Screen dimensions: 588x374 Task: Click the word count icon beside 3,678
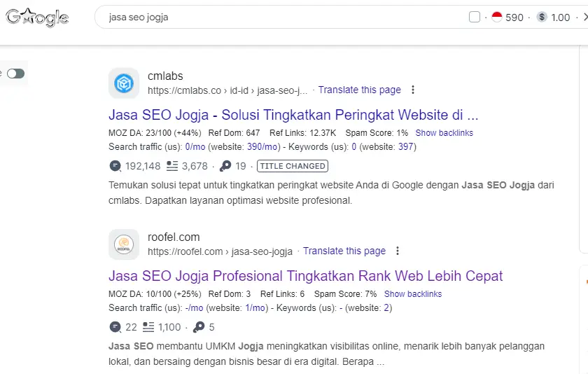click(171, 166)
